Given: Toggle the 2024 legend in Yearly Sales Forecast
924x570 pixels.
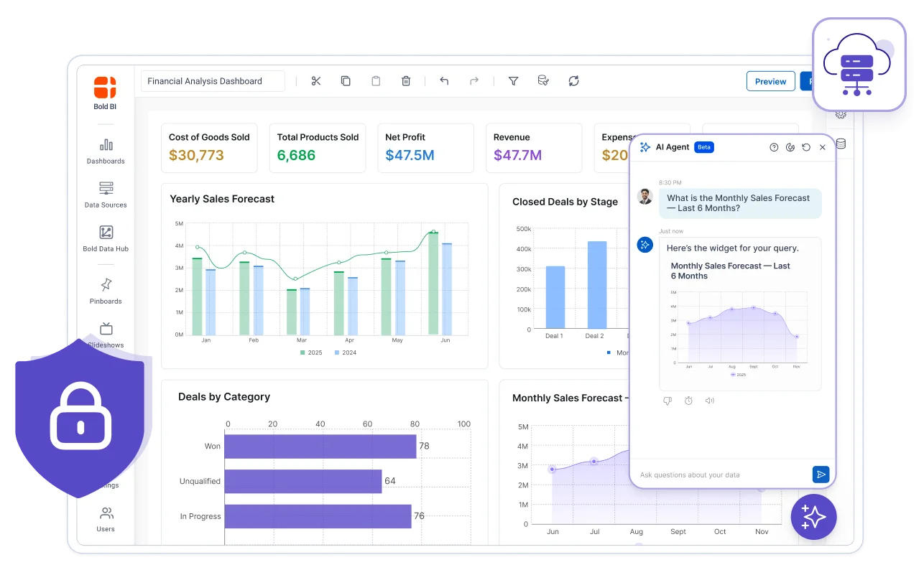Looking at the screenshot, I should [x=346, y=352].
